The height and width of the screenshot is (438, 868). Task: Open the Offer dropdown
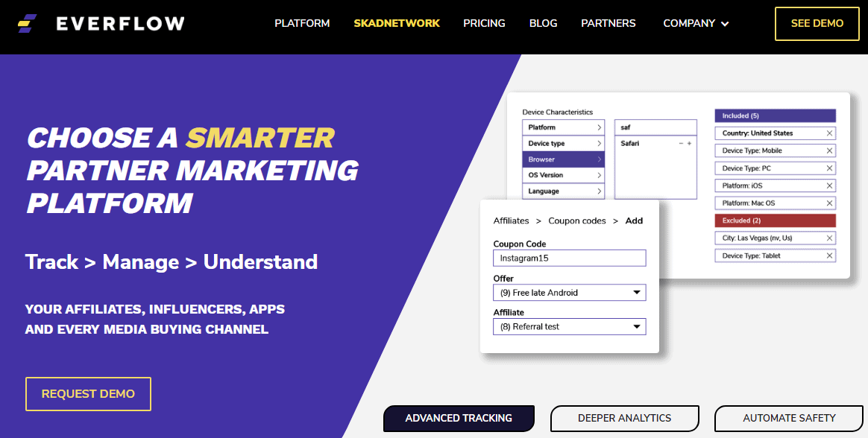pos(570,293)
